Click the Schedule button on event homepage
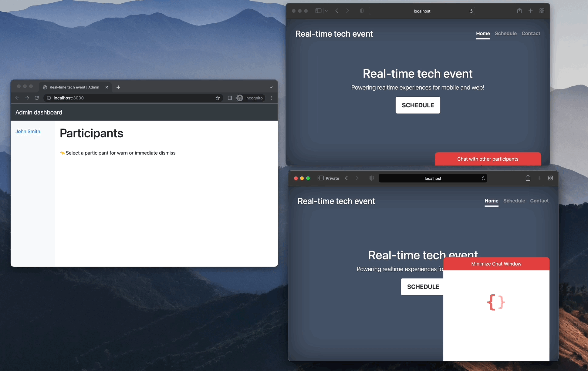The image size is (588, 371). 417,105
